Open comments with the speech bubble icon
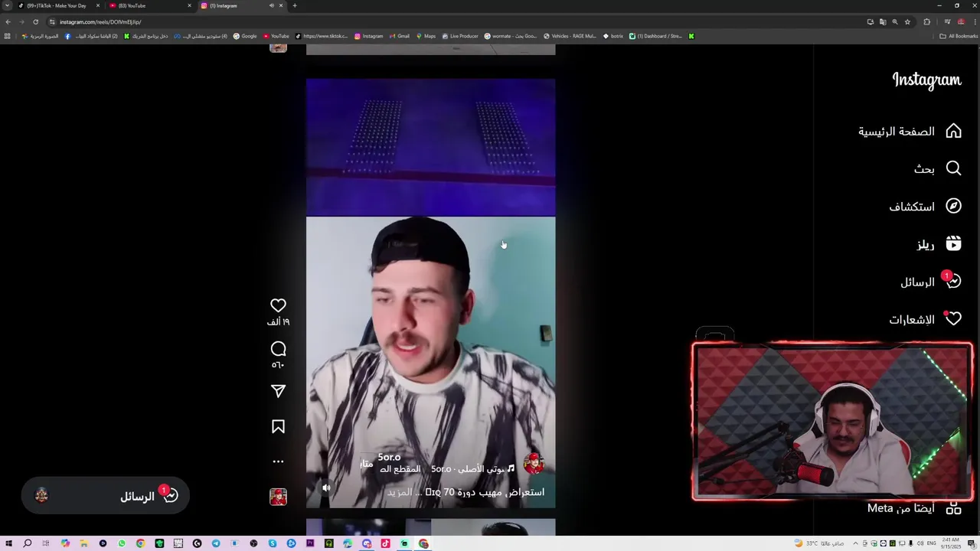 278,349
